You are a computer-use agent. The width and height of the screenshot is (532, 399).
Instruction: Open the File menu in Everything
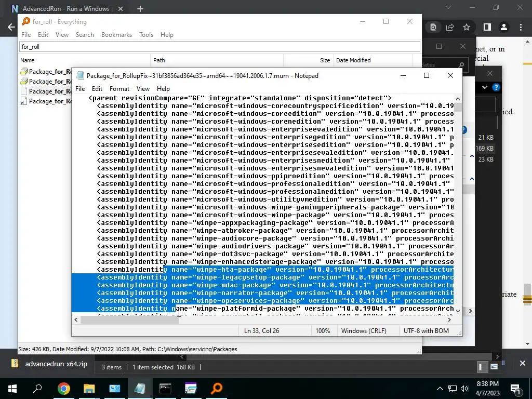(26, 35)
